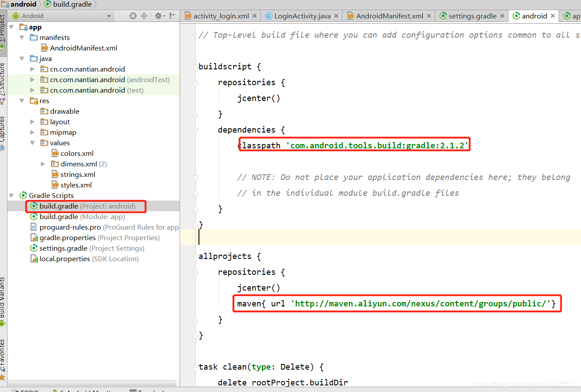The image size is (581, 392).
Task: Fold the dependencies block in editor gutter
Action: coord(195,130)
